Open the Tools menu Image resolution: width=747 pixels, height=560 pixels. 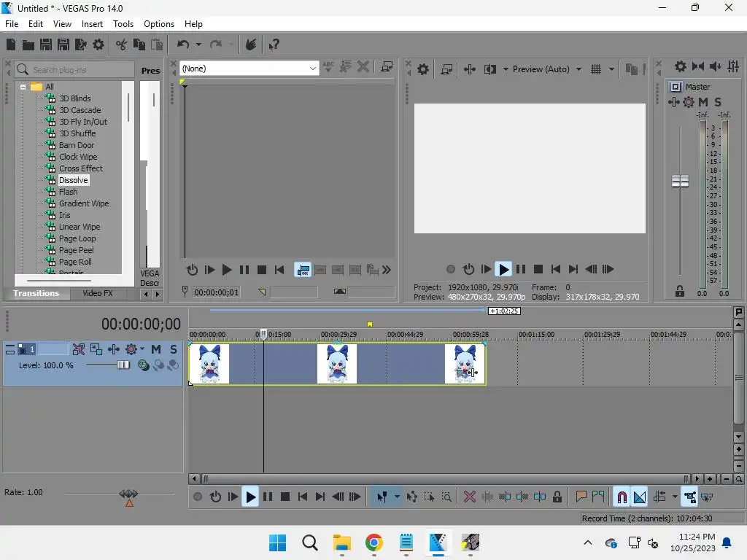[x=123, y=24]
